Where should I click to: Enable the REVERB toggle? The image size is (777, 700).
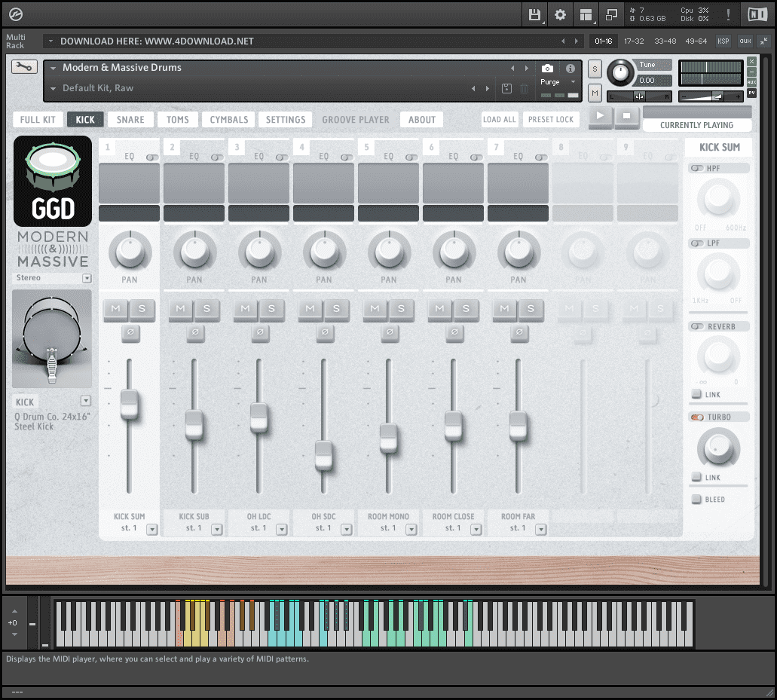(x=697, y=326)
